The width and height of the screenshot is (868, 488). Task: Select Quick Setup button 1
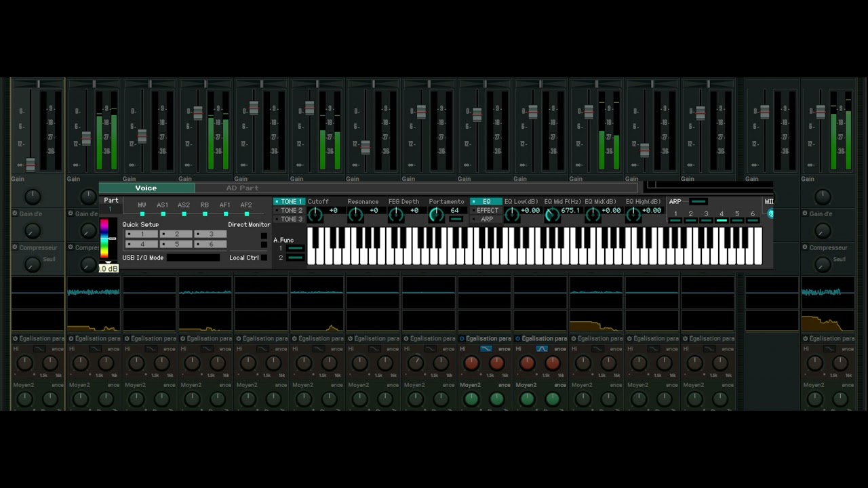pos(142,235)
